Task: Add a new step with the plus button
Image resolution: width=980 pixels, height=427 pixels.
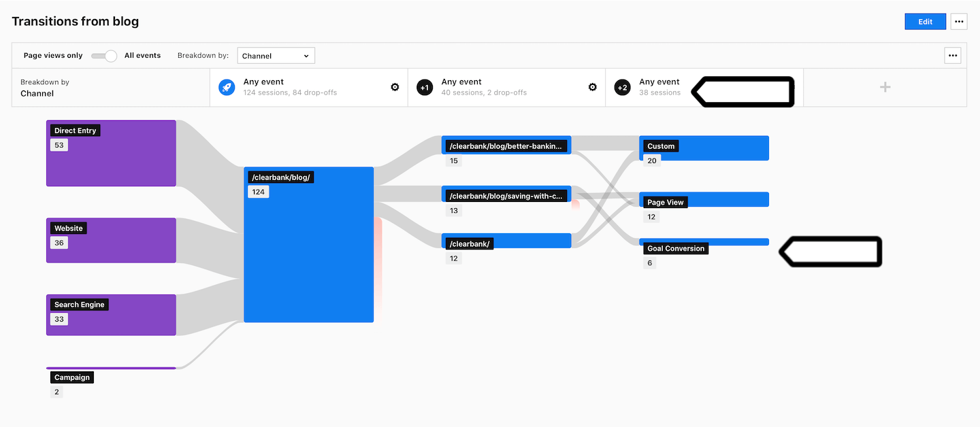Action: (885, 87)
